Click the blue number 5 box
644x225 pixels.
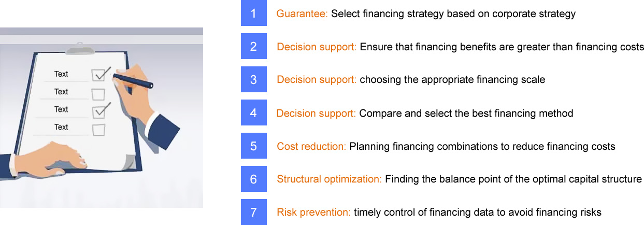pos(253,146)
